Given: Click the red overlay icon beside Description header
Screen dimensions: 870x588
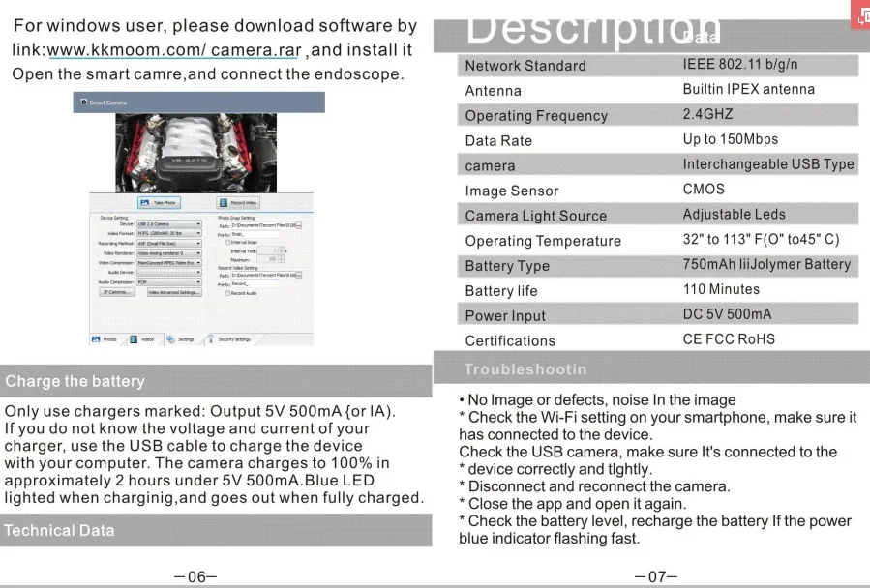Looking at the screenshot, I should pos(860,15).
